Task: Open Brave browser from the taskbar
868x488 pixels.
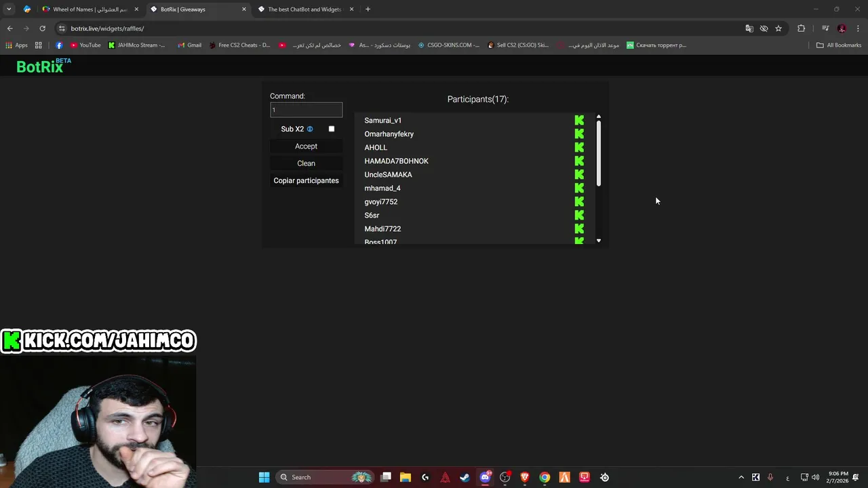Action: coord(524,477)
